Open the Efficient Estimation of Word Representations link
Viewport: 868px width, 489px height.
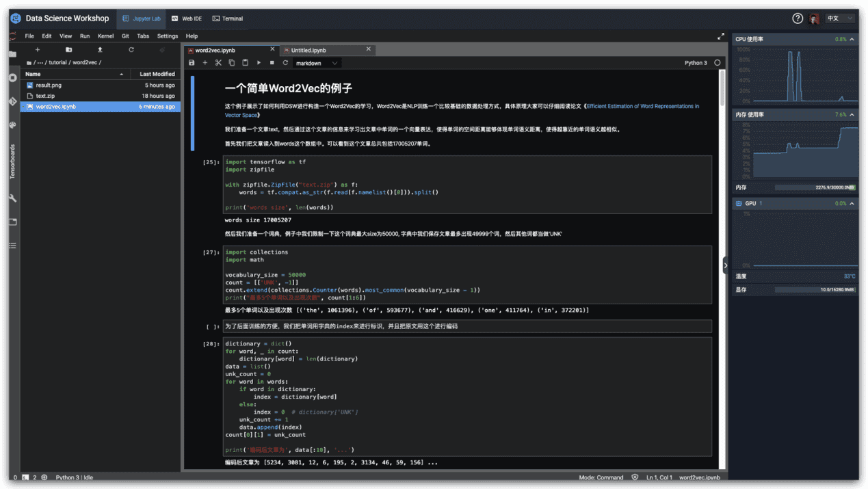(642, 107)
